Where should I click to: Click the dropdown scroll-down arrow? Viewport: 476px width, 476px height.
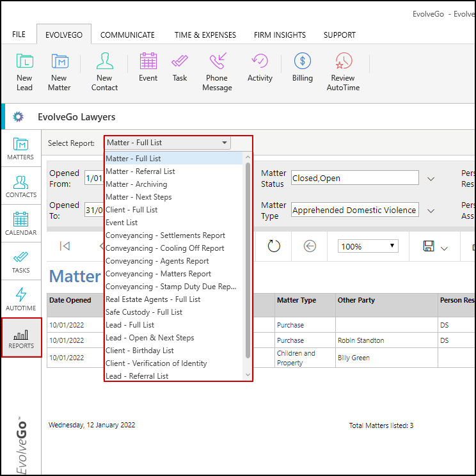tap(248, 375)
